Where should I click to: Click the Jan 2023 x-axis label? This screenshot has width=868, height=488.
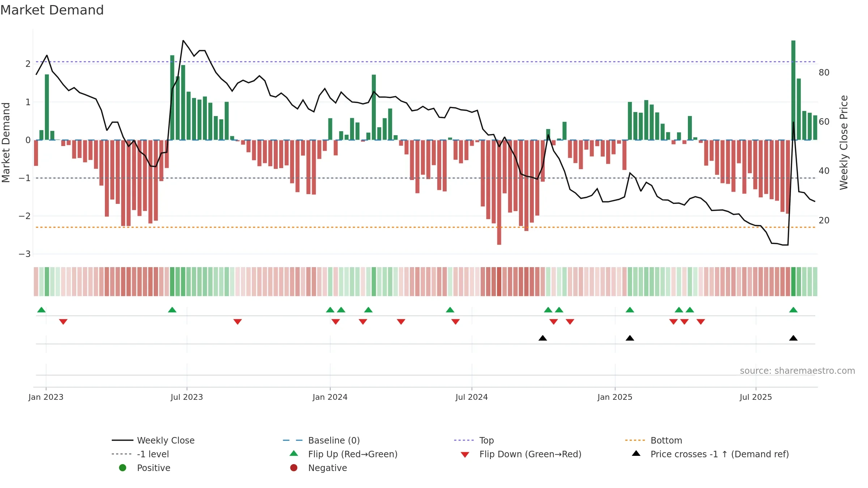tap(46, 397)
